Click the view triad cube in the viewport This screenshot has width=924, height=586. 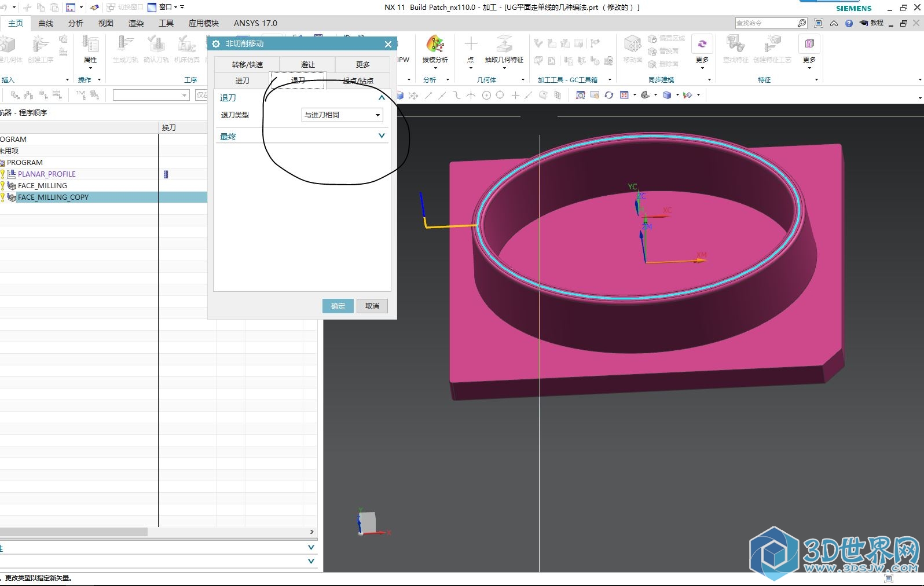coord(367,522)
